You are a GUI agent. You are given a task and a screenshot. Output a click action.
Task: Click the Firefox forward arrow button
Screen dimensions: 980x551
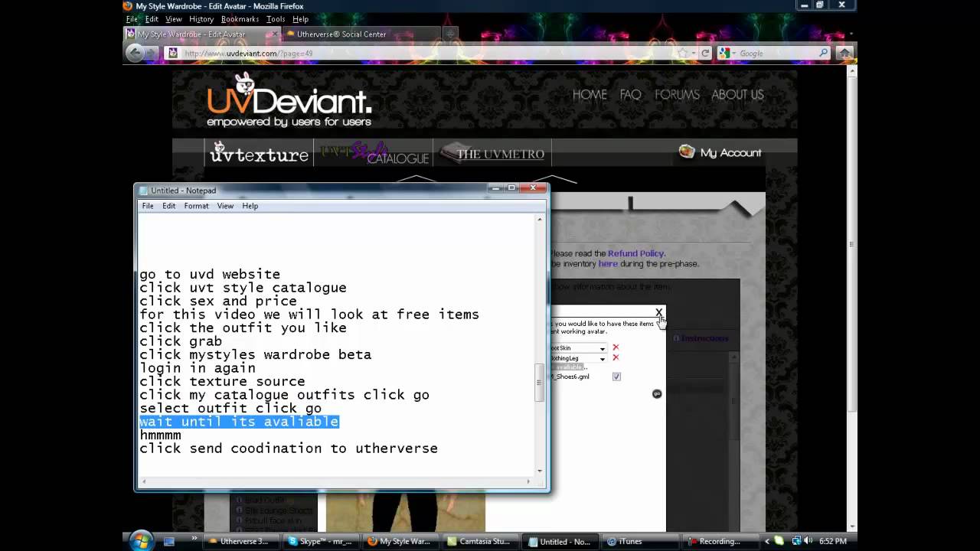152,53
